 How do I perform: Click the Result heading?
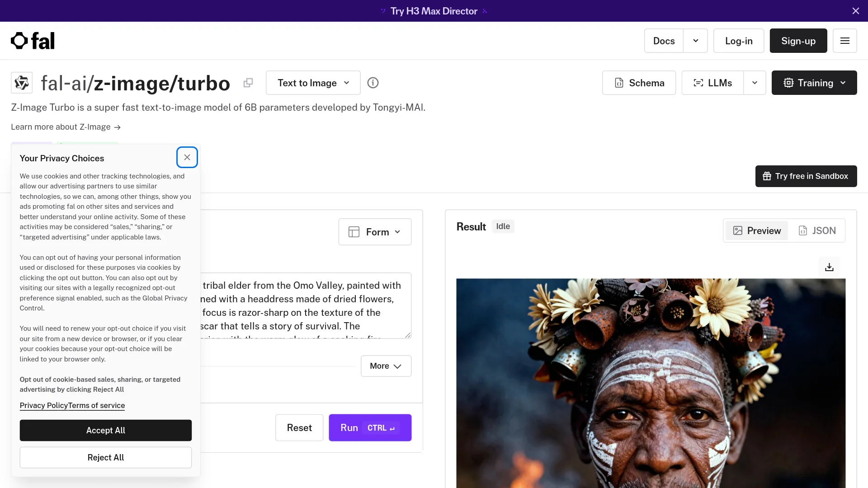tap(471, 226)
